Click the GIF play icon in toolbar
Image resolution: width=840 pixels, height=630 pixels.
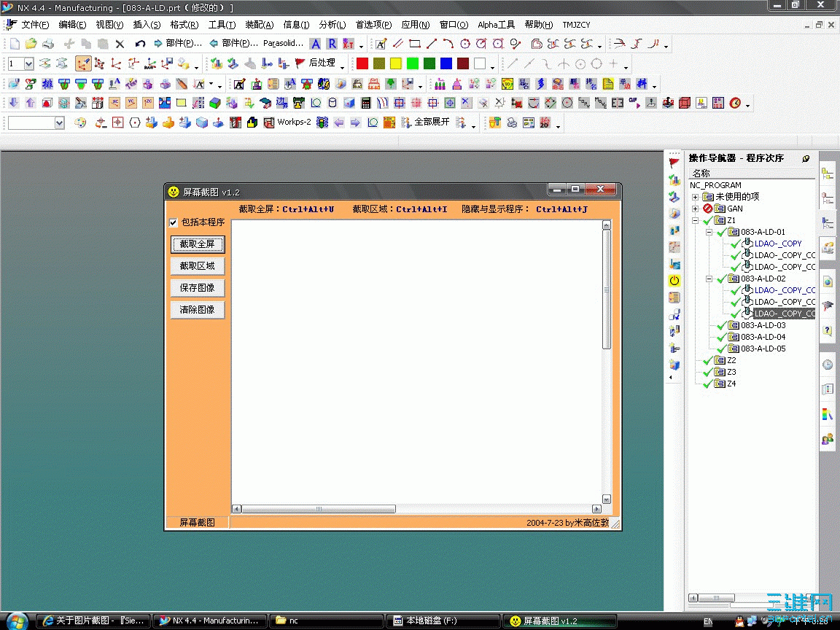point(634,103)
